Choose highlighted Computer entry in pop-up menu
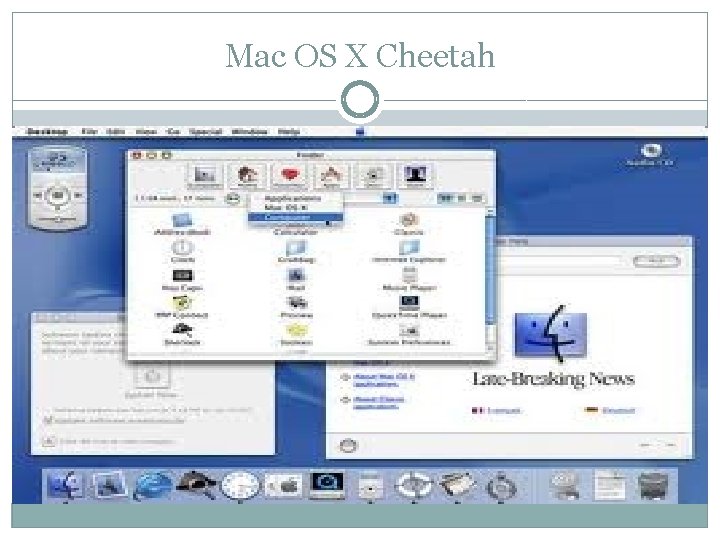The image size is (720, 540). tap(296, 217)
